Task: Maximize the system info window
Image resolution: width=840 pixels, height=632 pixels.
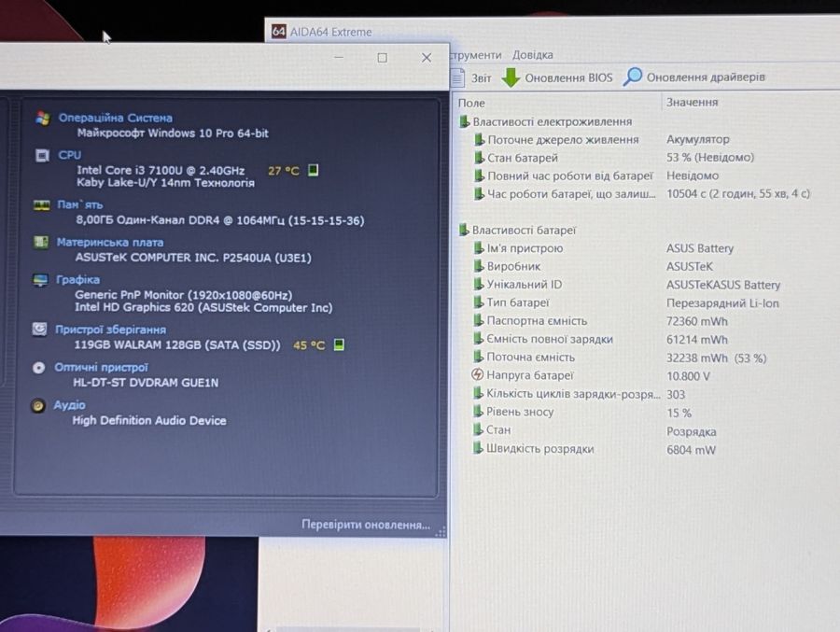Action: pyautogui.click(x=382, y=57)
